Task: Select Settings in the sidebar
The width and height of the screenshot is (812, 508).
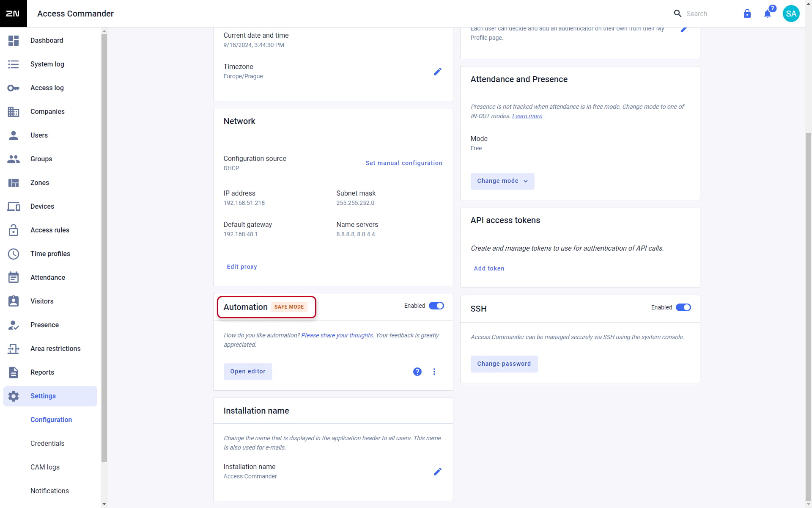Action: 50,396
